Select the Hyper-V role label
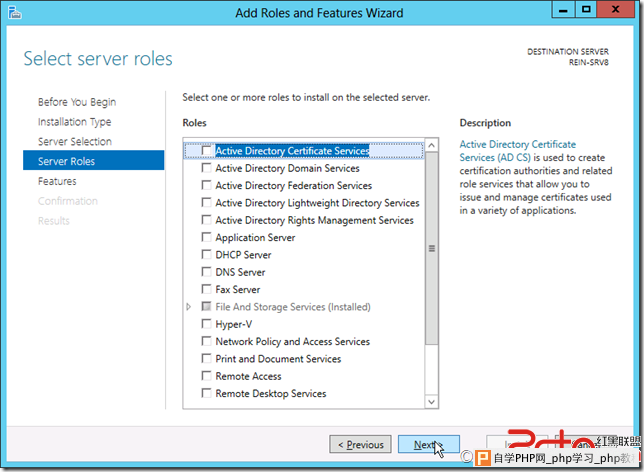This screenshot has height=472, width=644. point(234,324)
